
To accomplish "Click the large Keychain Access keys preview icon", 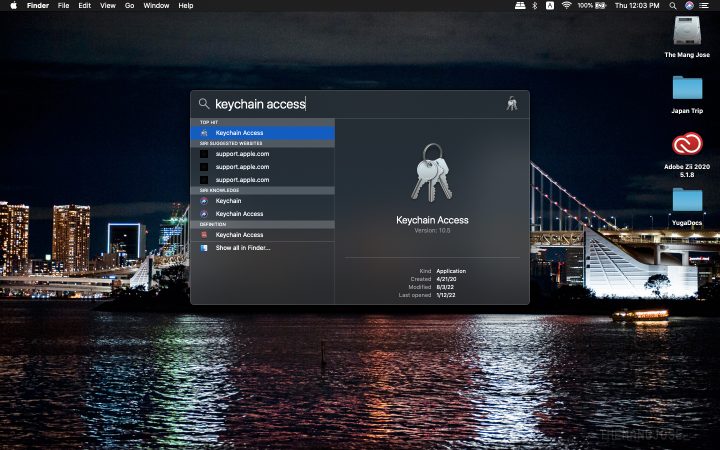I will click(x=432, y=173).
